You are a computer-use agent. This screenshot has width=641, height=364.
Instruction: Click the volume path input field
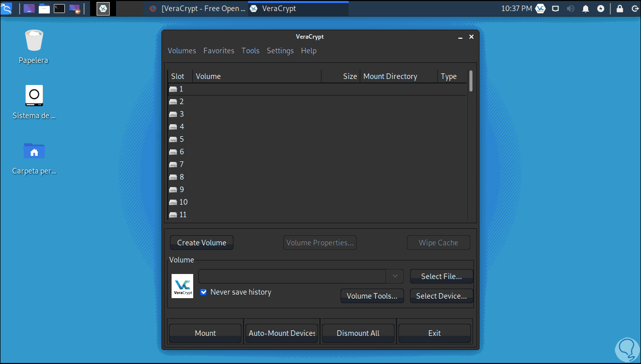[292, 276]
